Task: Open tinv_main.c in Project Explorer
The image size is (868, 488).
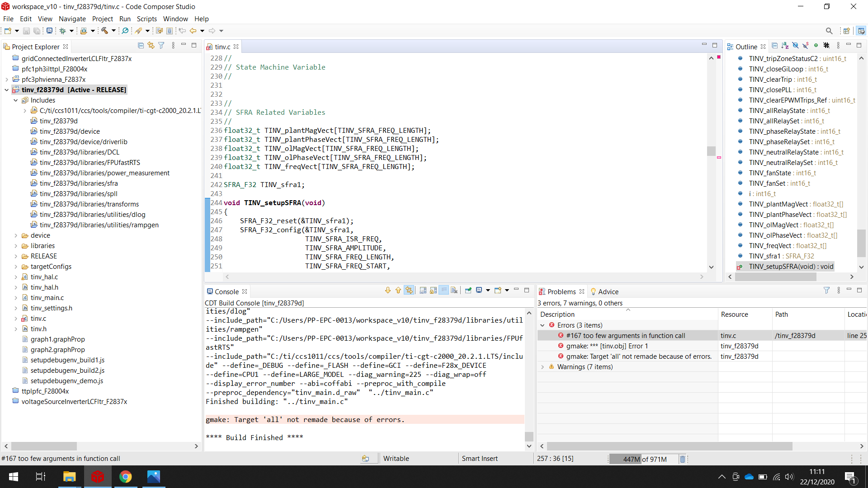Action: 47,298
